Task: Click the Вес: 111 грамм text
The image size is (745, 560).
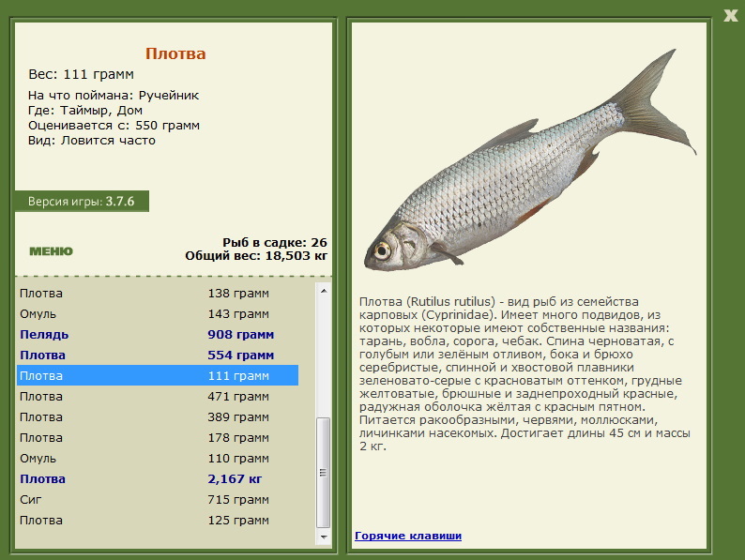Action: [82, 74]
